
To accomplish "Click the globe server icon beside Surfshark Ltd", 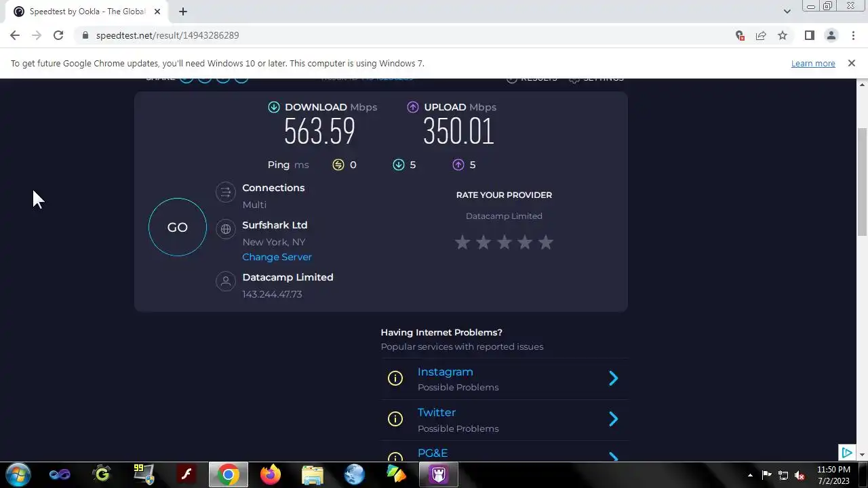I will [x=226, y=229].
